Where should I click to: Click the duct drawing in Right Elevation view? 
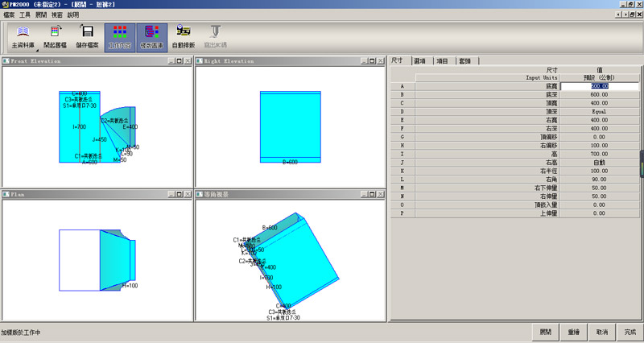[291, 127]
